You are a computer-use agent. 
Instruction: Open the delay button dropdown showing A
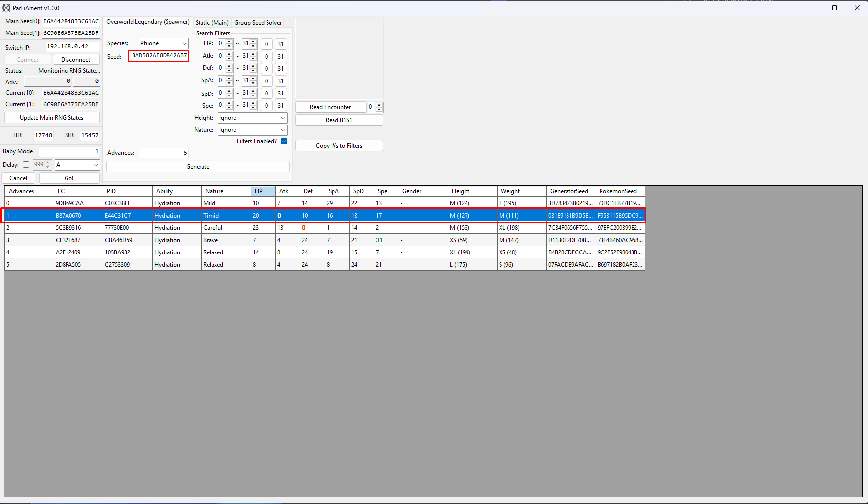point(77,165)
